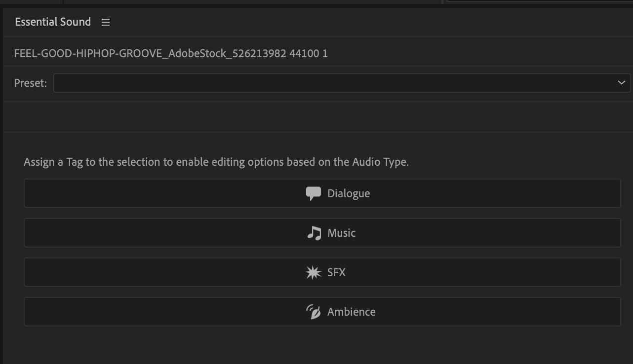633x364 pixels.
Task: Click the SFX starburst icon
Action: click(314, 272)
